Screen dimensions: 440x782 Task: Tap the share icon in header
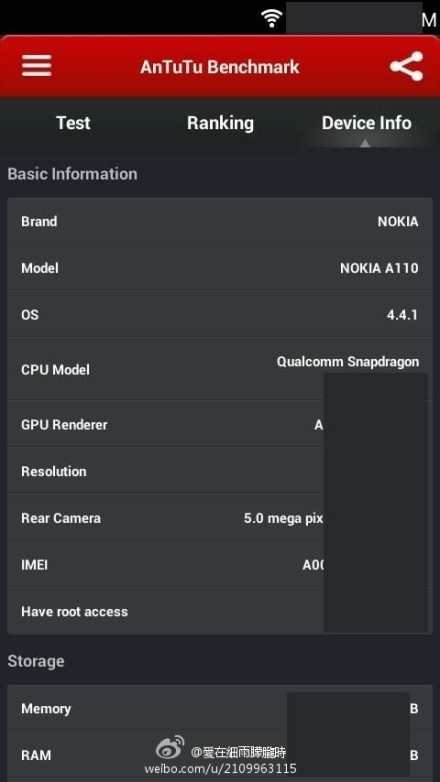407,66
